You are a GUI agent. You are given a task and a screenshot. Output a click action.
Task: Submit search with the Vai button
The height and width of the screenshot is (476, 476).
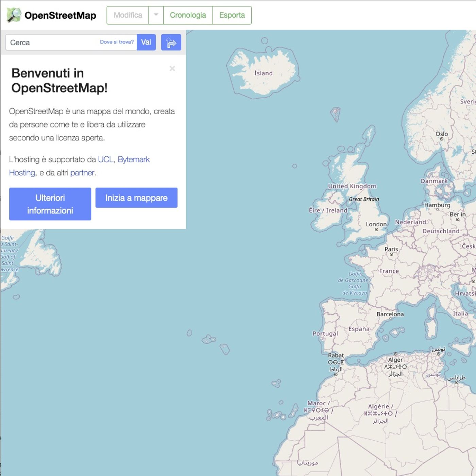(x=146, y=42)
